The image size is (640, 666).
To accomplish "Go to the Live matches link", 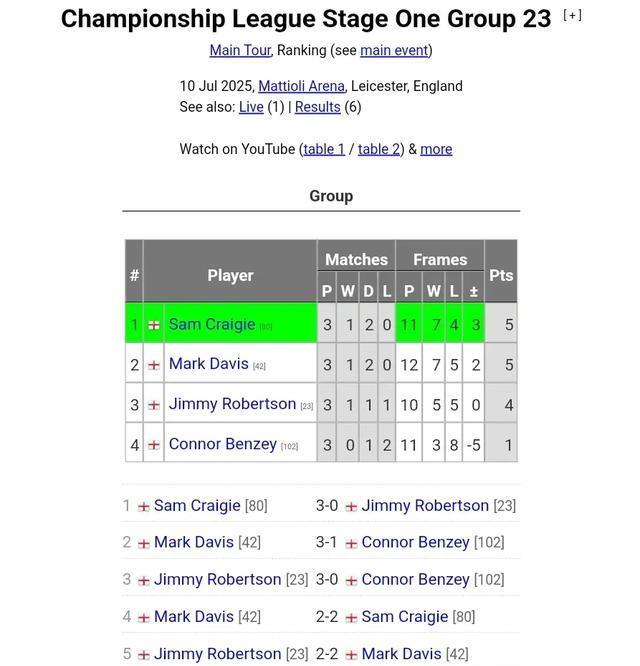I will (x=251, y=107).
